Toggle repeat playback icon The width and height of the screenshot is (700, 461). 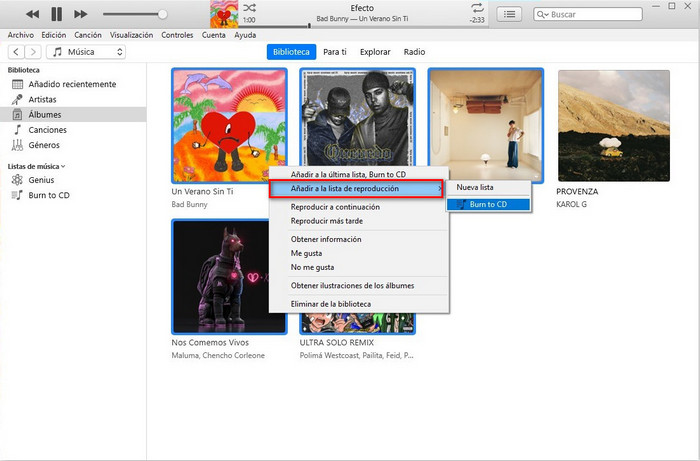tap(477, 8)
